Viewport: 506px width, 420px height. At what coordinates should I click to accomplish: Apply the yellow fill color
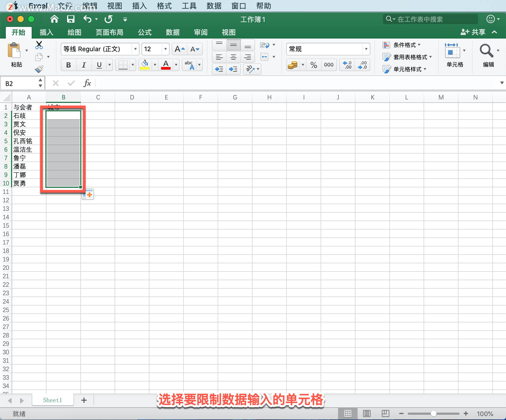coord(144,65)
